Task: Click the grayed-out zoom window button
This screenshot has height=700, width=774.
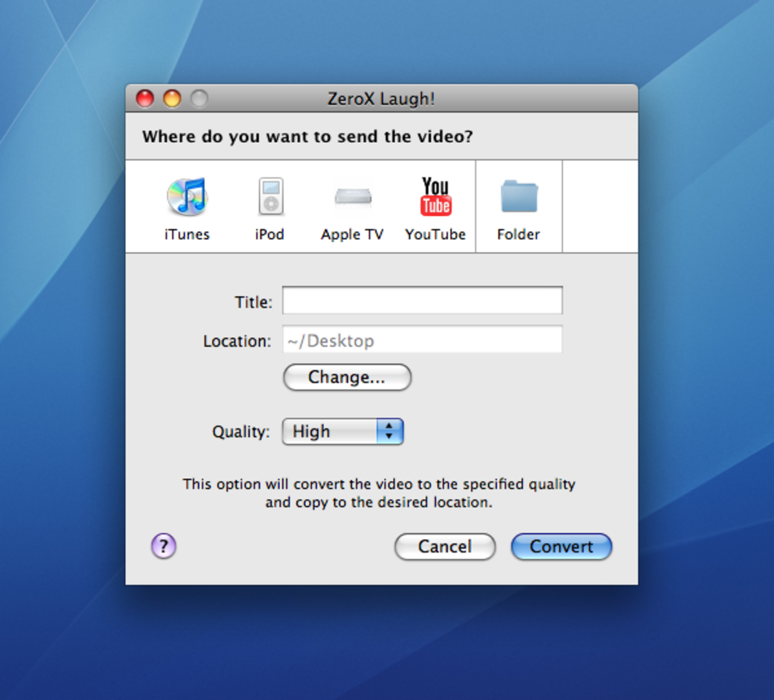Action: click(x=199, y=98)
